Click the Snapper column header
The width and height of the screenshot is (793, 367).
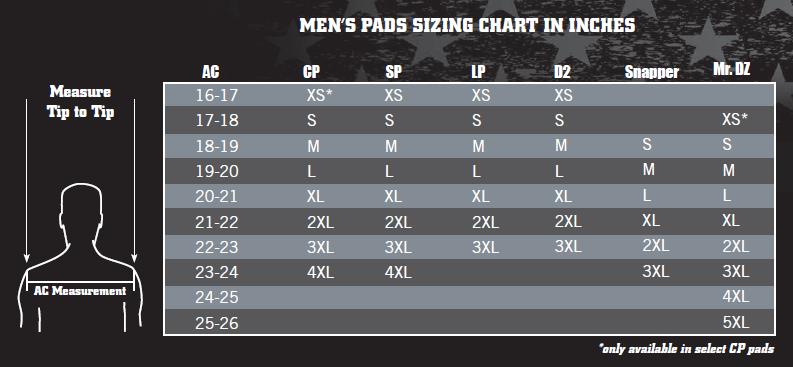(651, 72)
